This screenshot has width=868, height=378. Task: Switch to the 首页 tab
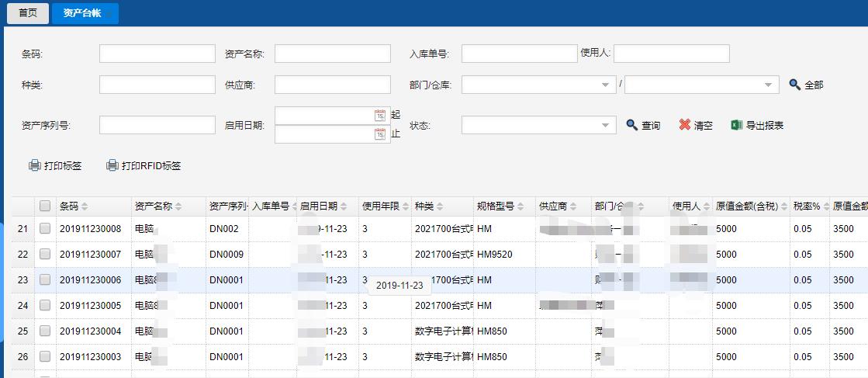point(28,13)
